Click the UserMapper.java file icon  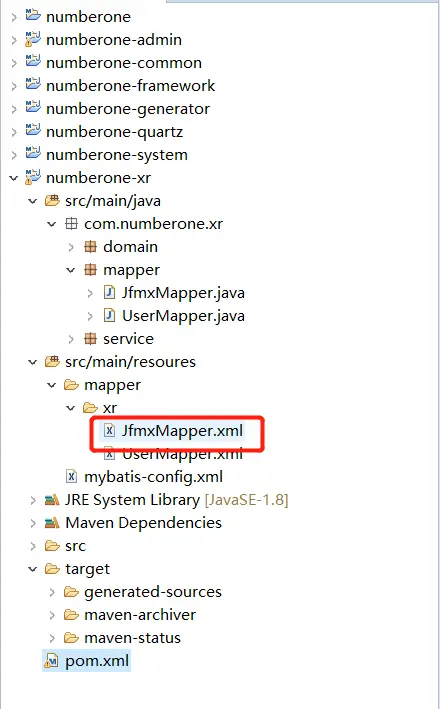tap(109, 315)
